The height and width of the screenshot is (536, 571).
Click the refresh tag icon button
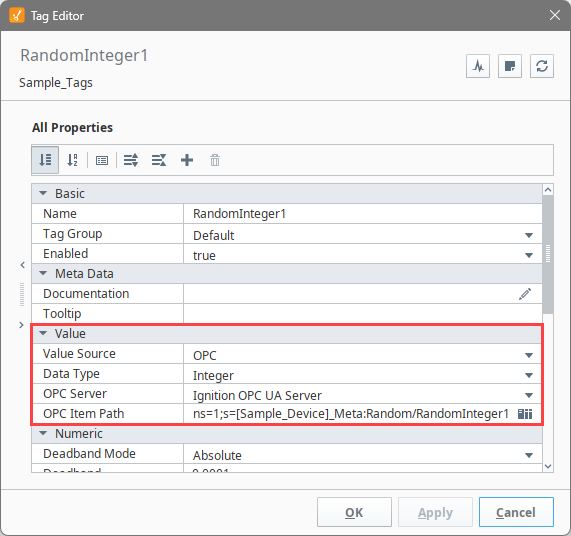(542, 66)
